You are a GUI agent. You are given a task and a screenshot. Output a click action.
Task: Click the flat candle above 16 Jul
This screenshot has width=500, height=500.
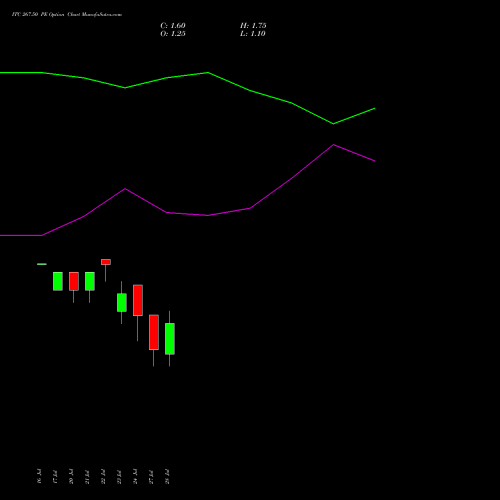[42, 264]
